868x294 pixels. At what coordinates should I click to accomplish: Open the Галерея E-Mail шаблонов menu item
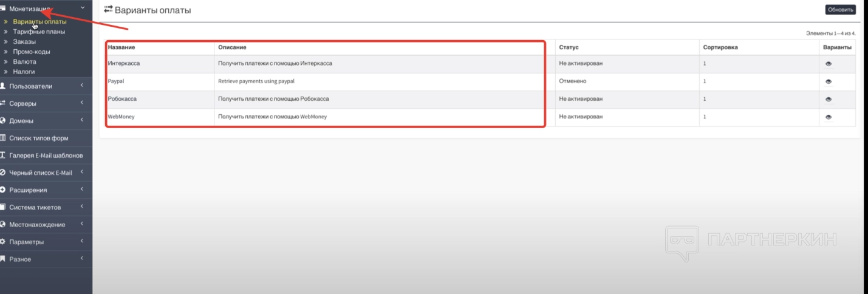pos(46,156)
